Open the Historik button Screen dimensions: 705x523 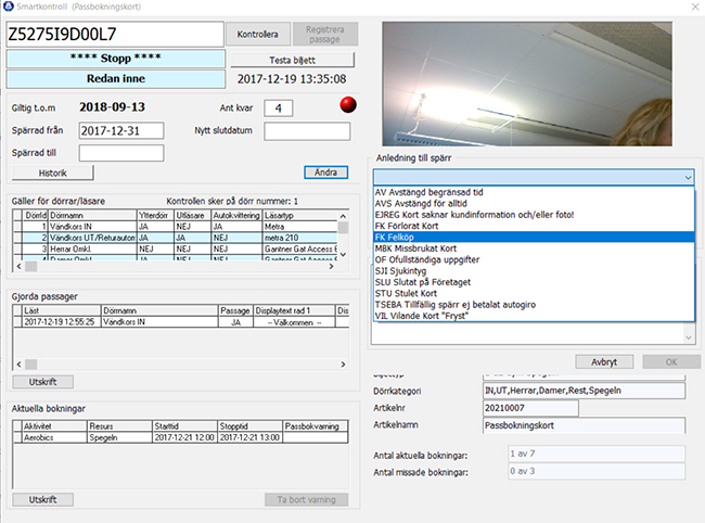pyautogui.click(x=53, y=173)
